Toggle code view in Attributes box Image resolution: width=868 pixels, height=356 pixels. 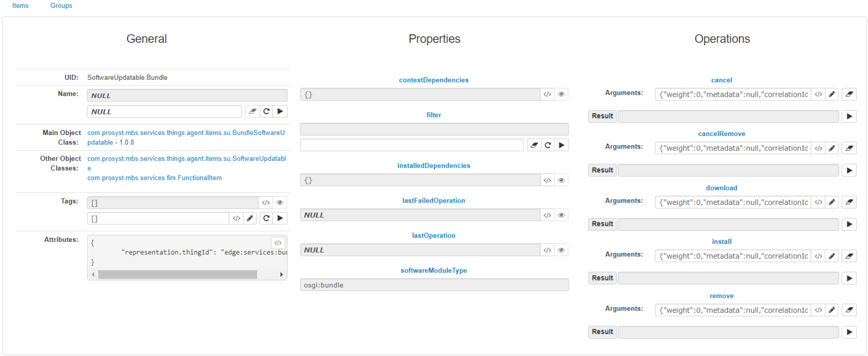[278, 242]
